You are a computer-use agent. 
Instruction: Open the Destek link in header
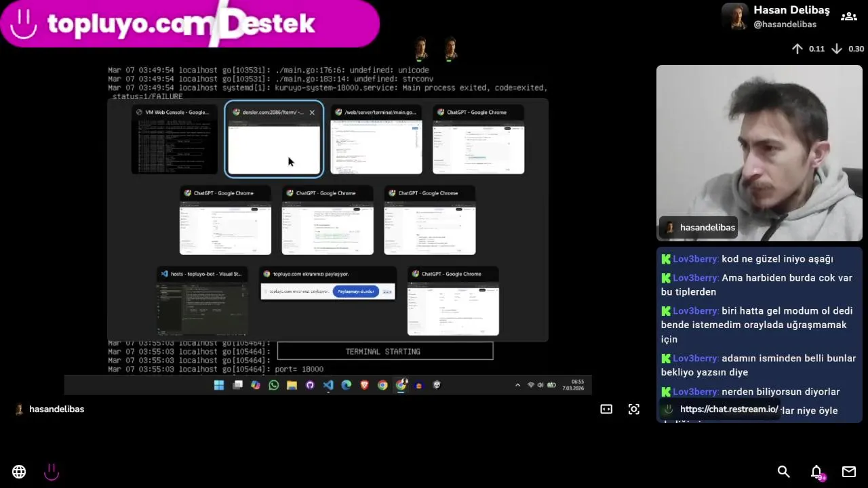[269, 24]
